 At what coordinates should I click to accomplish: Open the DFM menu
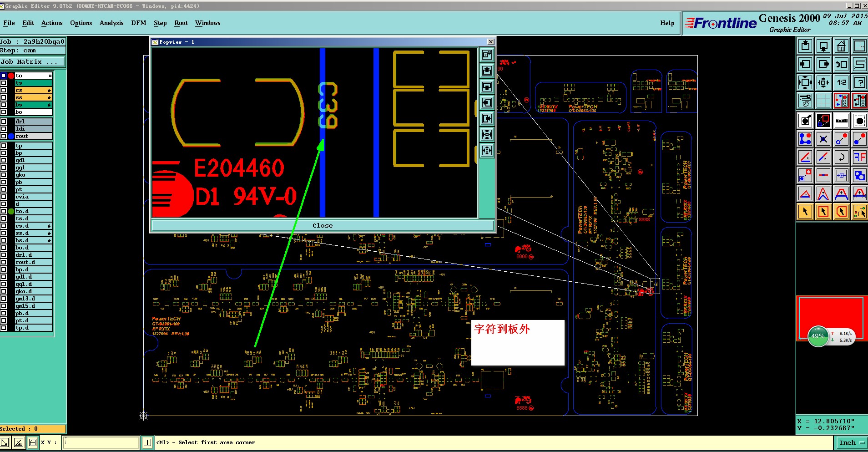click(139, 23)
